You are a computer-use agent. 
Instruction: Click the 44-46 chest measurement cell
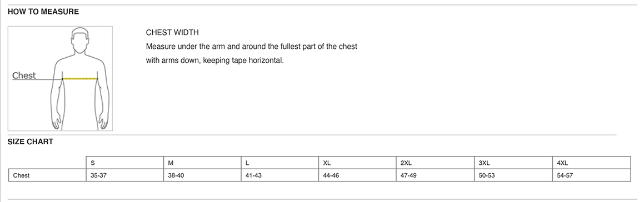click(357, 175)
